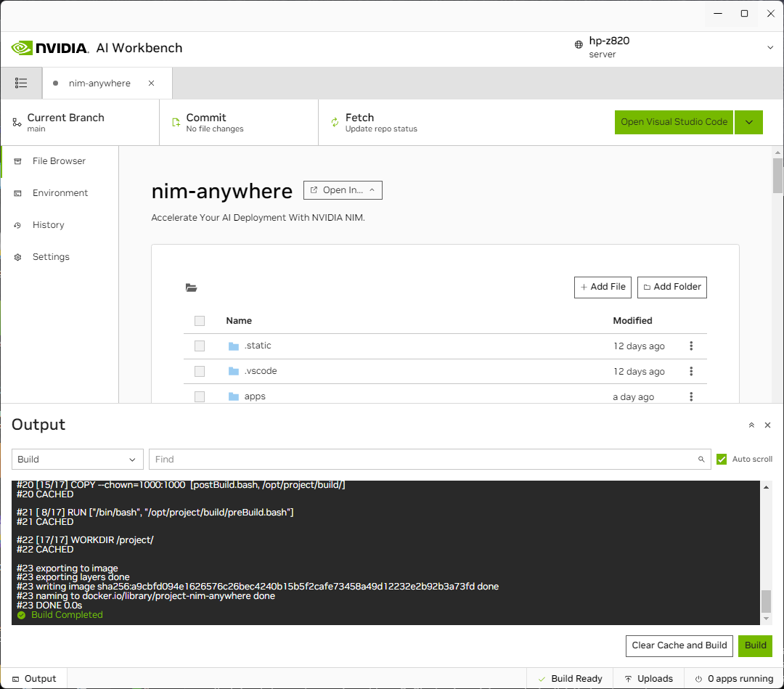
Task: Toggle the Auto scroll checkbox
Action: [x=721, y=459]
